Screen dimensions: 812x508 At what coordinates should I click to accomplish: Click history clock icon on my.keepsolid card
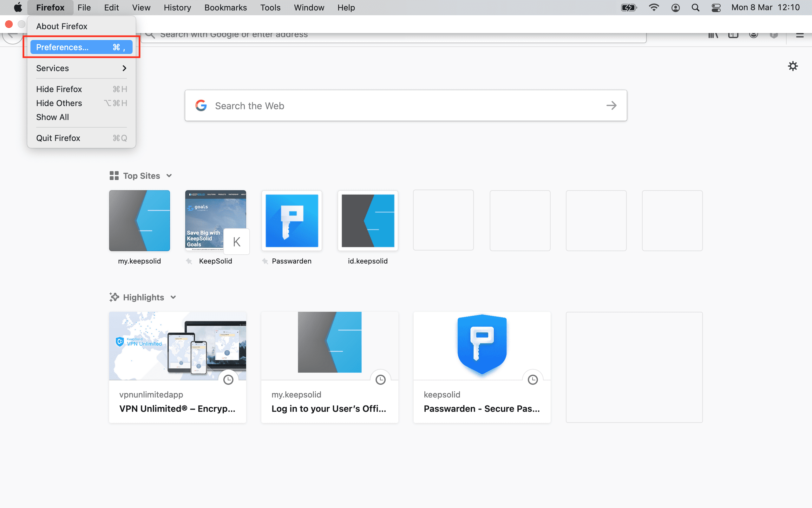point(381,380)
